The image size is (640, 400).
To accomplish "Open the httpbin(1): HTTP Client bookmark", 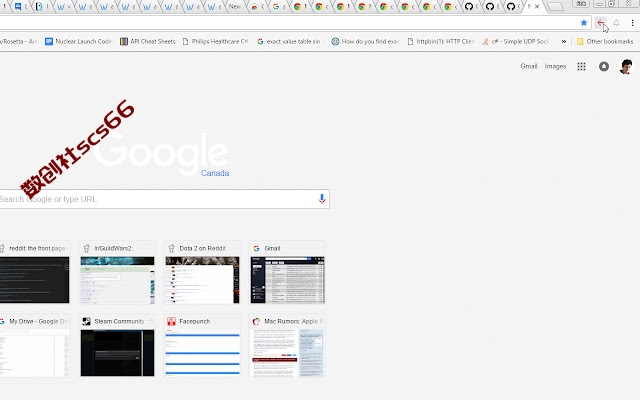I will coord(440,41).
